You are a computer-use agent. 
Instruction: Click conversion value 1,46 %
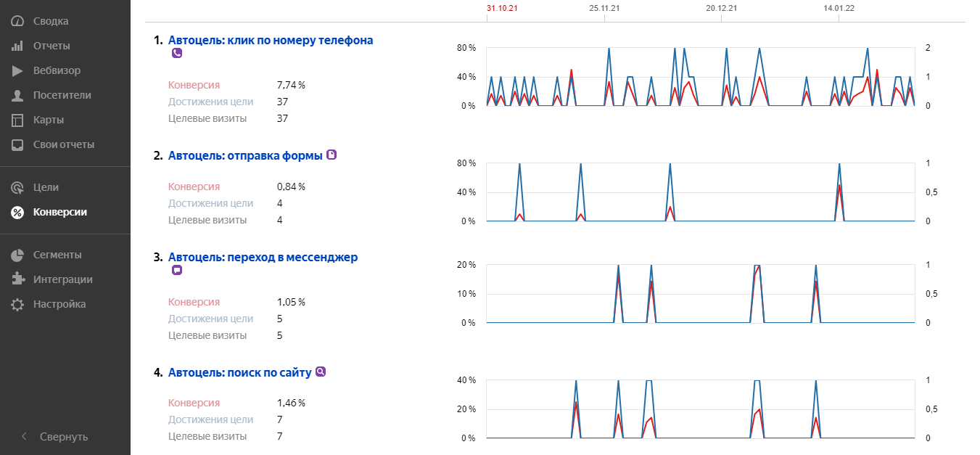pos(292,403)
